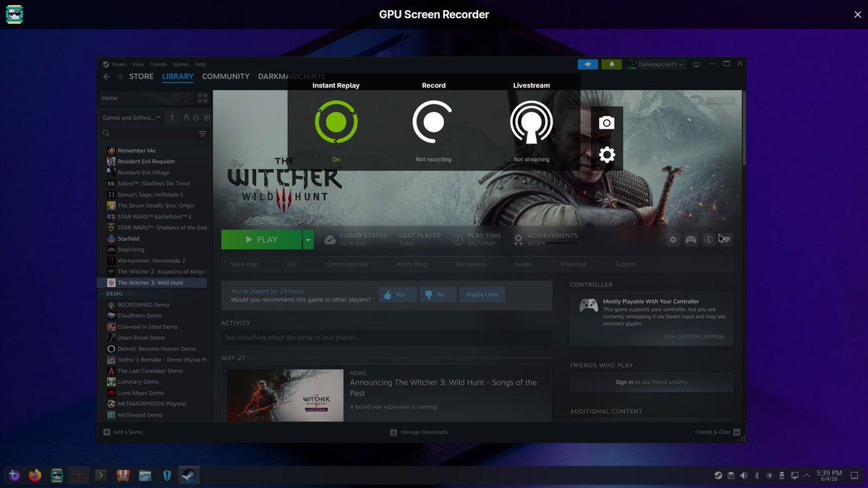Click the flame icon in the library filter bar

point(186,117)
